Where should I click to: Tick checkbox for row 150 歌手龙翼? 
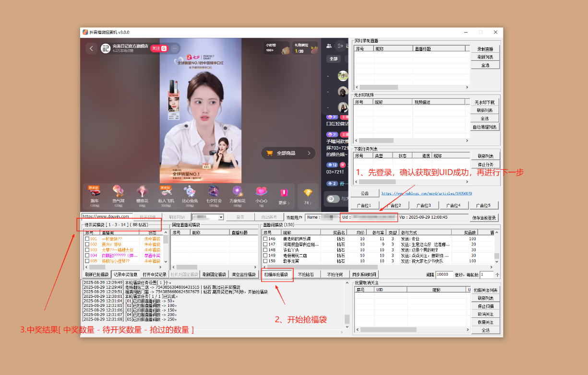click(265, 261)
